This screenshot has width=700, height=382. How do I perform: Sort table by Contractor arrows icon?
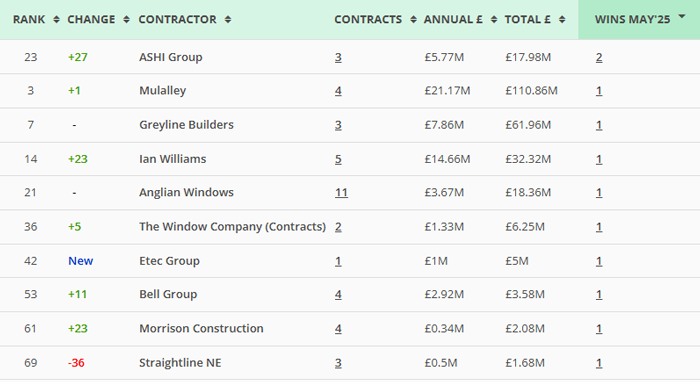[x=228, y=20]
